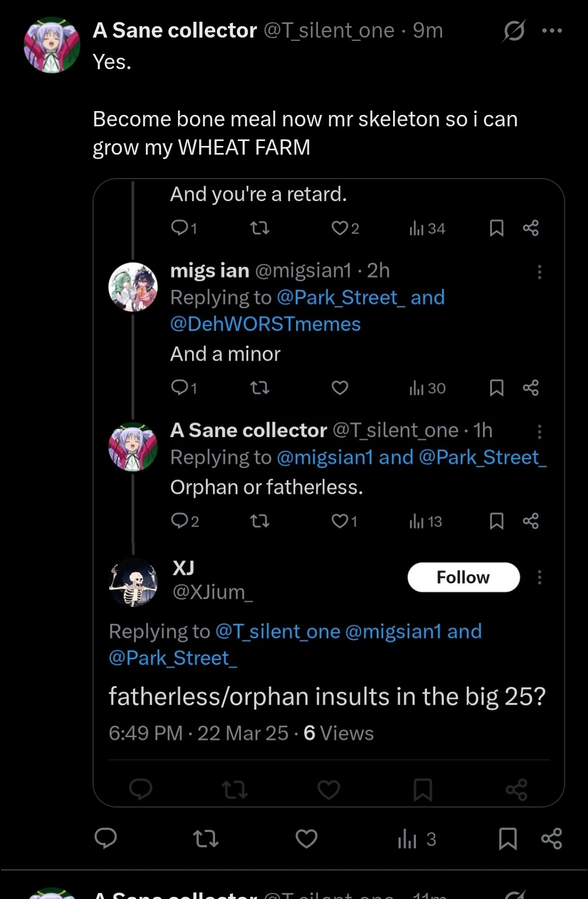588x899 pixels.
Task: Bookmark the main tweet at bottom
Action: pos(507,839)
